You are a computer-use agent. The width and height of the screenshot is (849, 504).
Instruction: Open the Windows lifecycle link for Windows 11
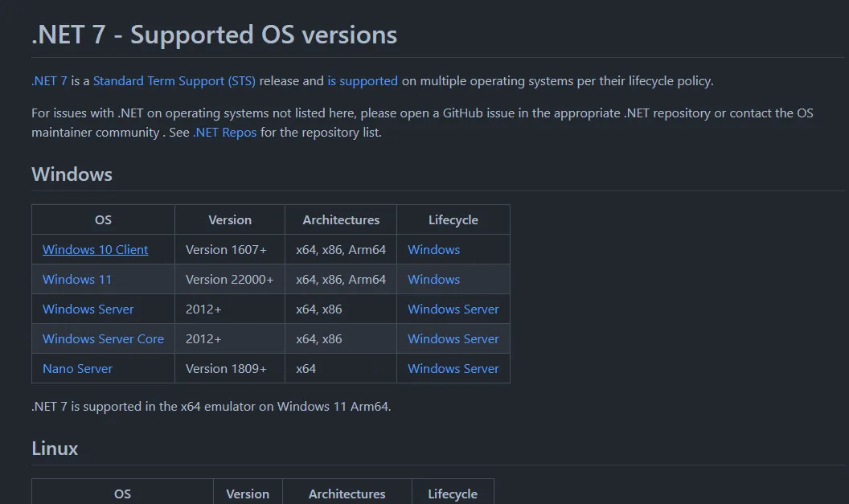[x=433, y=280]
